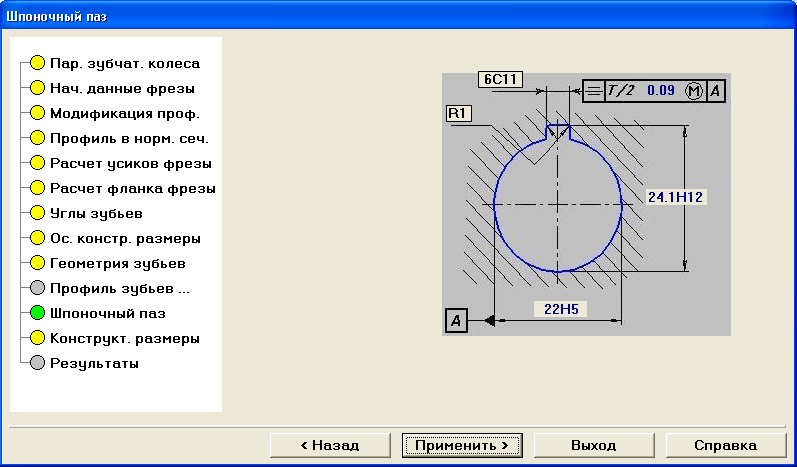The width and height of the screenshot is (797, 467).
Task: Click the datum A box on drawing
Action: (x=456, y=321)
